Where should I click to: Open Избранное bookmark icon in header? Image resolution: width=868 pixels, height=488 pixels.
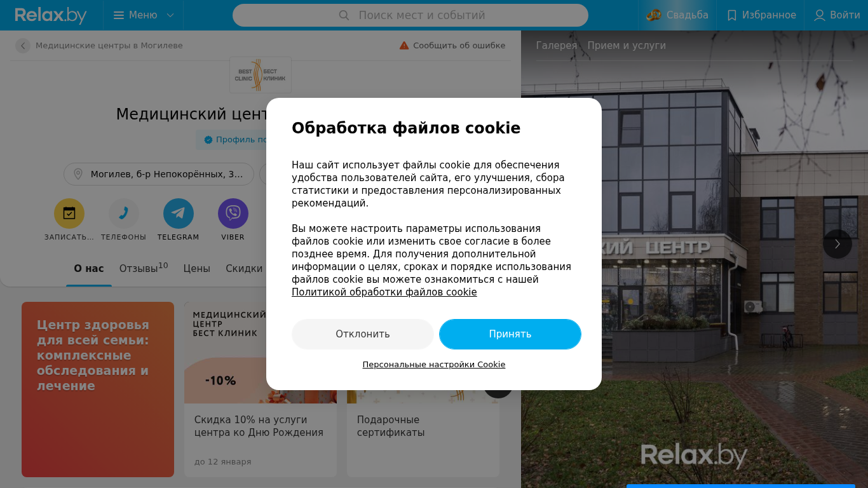coord(732,15)
